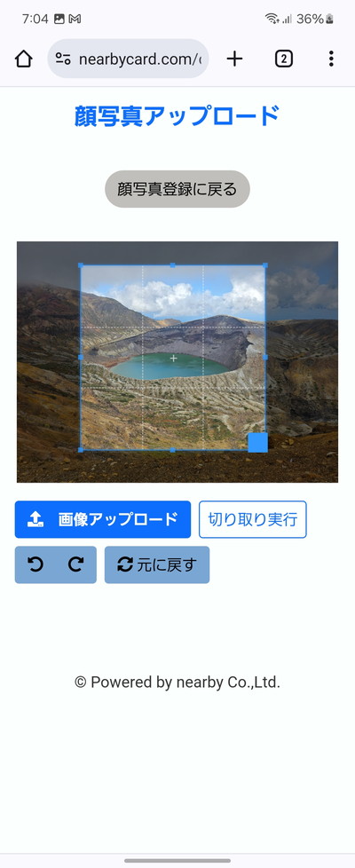Click the left-edge crop handle
This screenshot has height=868, width=355.
tap(81, 358)
